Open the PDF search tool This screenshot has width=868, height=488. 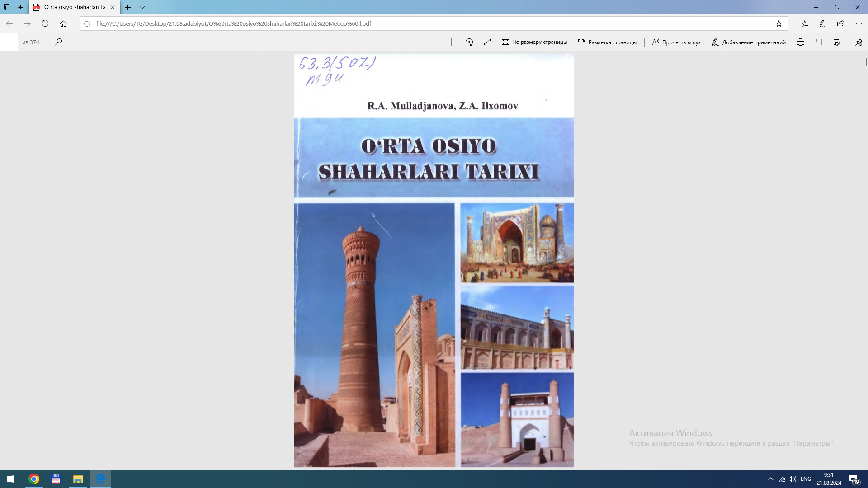58,42
